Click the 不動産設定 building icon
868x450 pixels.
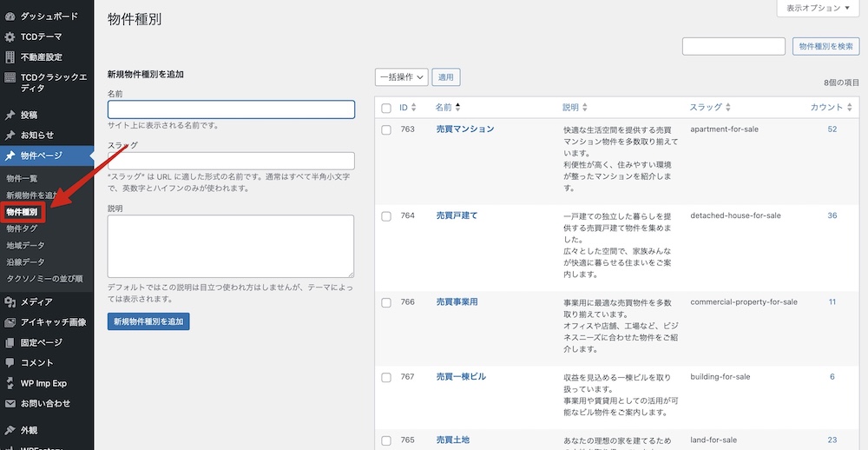pos(10,57)
